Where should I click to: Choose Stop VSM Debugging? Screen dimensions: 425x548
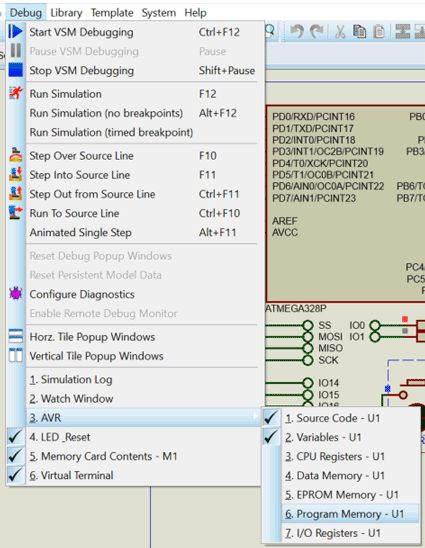coord(135,70)
